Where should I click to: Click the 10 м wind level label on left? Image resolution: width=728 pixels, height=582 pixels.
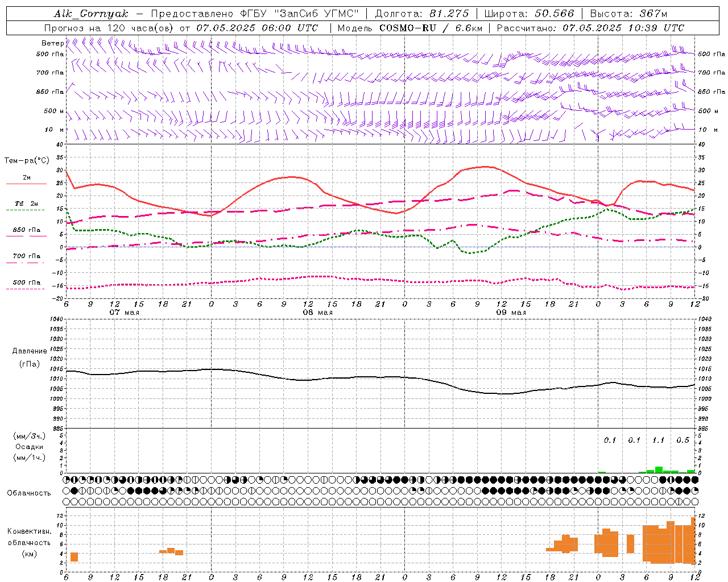point(55,130)
